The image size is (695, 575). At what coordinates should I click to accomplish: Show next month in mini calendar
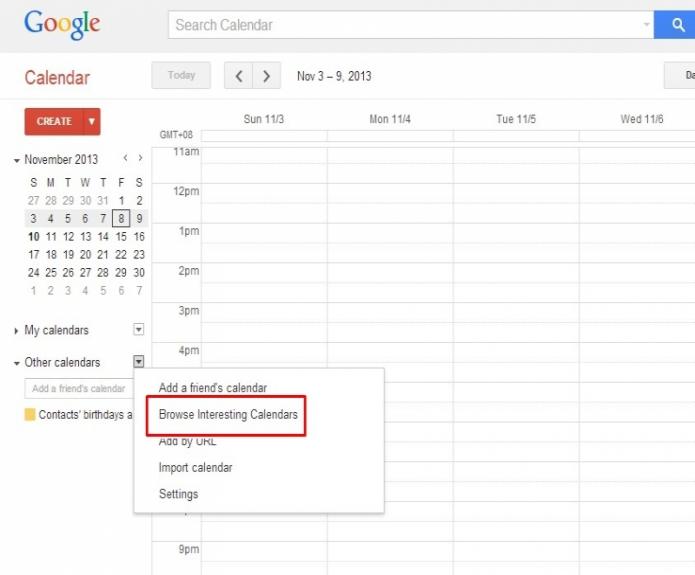(141, 158)
